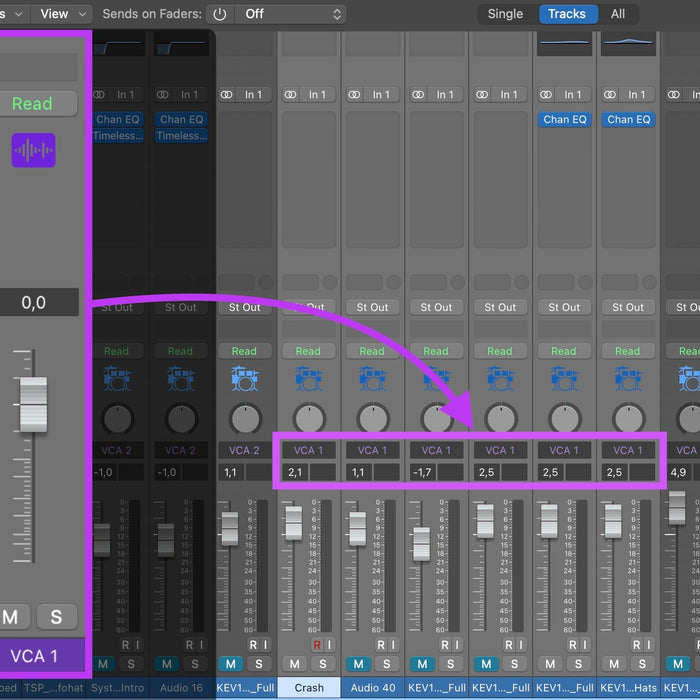
Task: Toggle record enable R on Crash strip
Action: click(317, 645)
